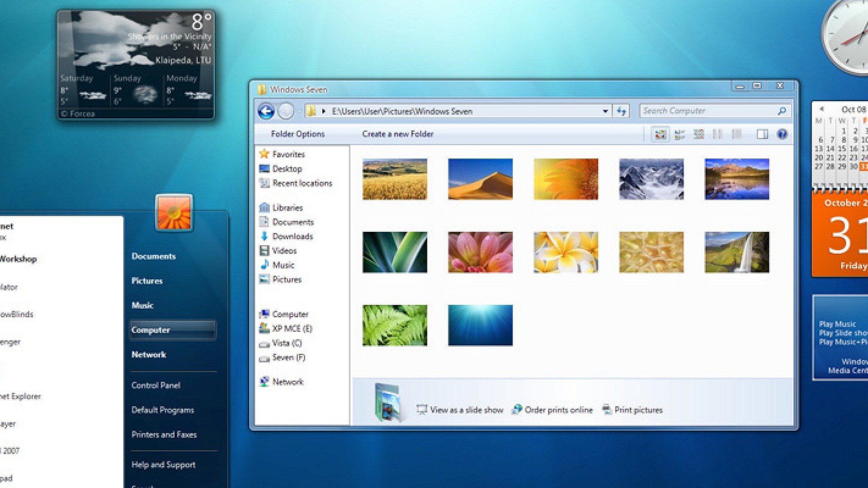
Task: Open Folder Options in the toolbar
Action: coord(297,134)
